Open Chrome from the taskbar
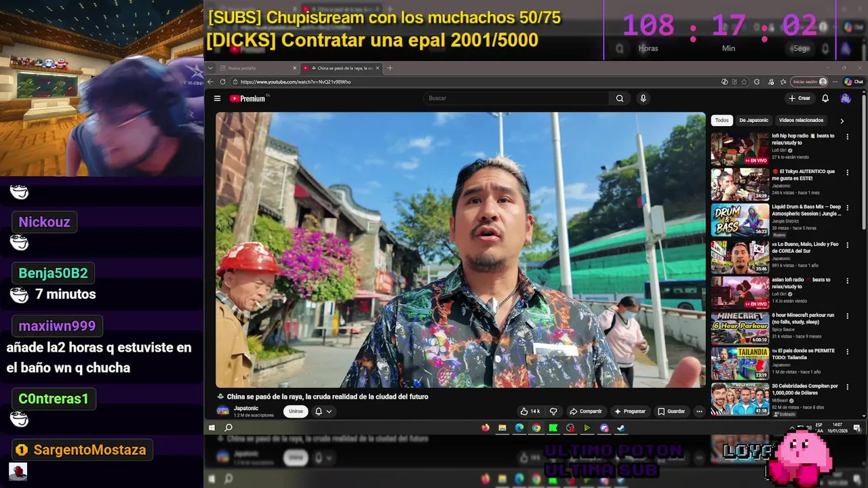Viewport: 868px width, 488px height. coord(536,428)
